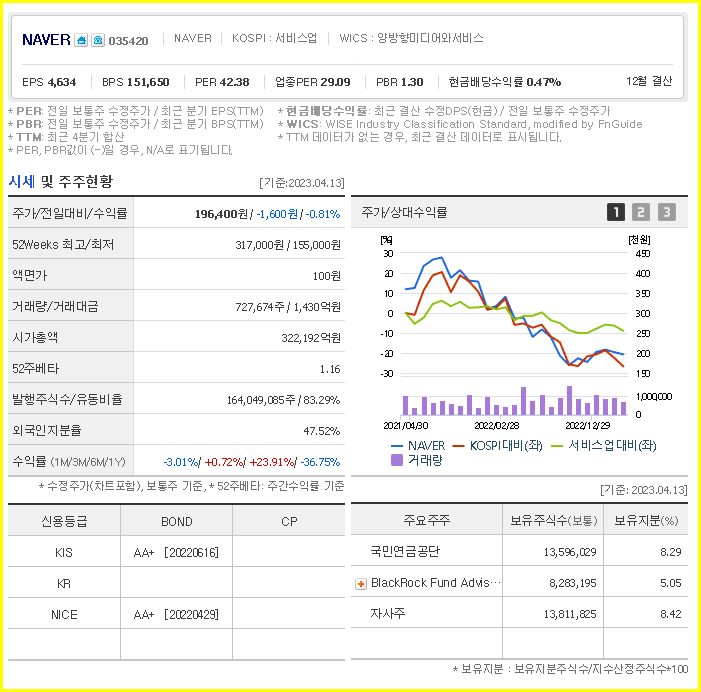Select 현금배당수익률 0.47% value
This screenshot has width=701, height=692.
coord(544,82)
